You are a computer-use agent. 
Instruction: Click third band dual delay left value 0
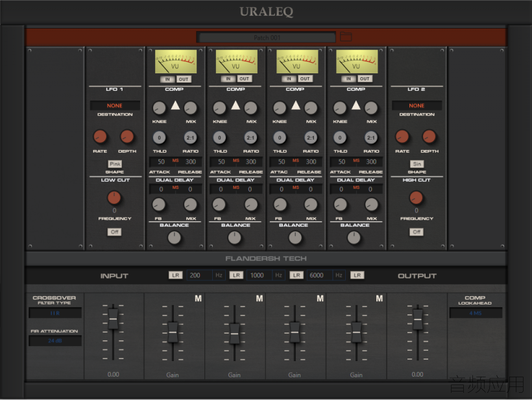click(282, 189)
